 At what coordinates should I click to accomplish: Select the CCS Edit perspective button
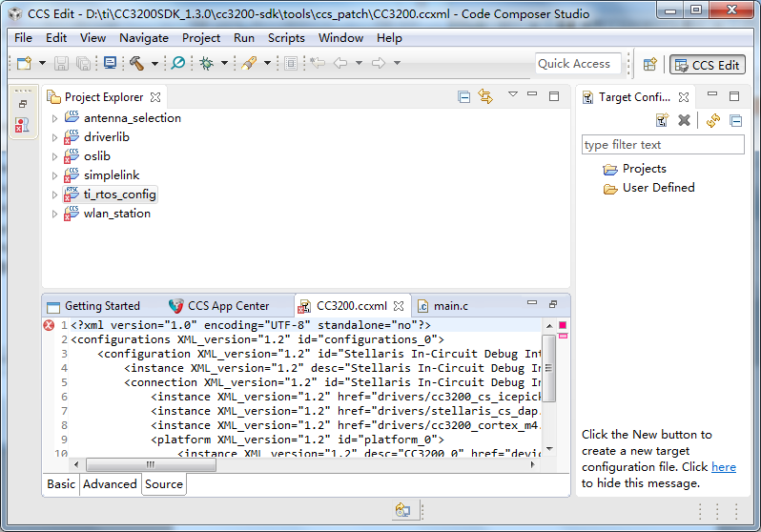pyautogui.click(x=708, y=65)
